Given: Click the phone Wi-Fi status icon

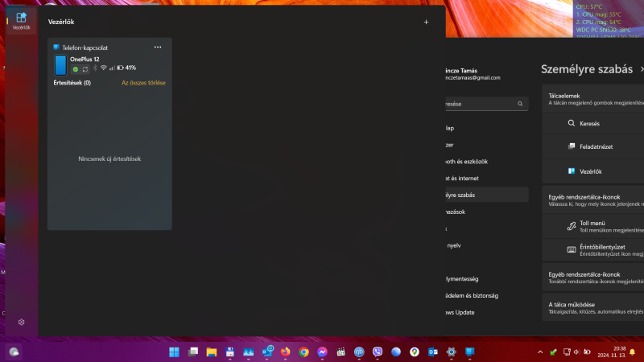Looking at the screenshot, I should (104, 68).
